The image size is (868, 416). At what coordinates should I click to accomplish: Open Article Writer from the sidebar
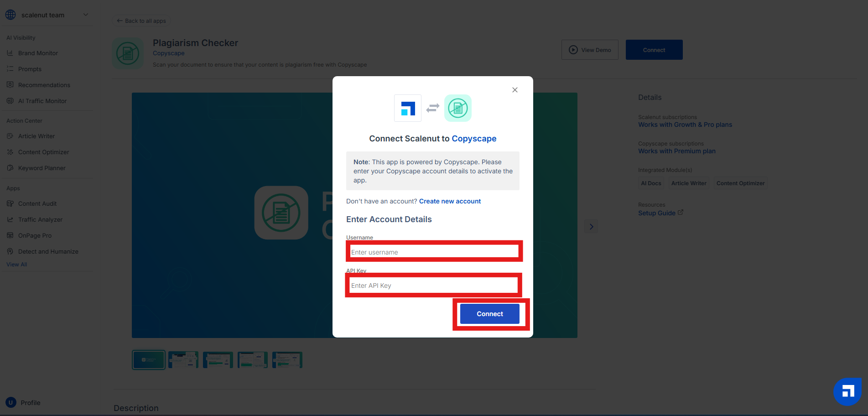[36, 136]
